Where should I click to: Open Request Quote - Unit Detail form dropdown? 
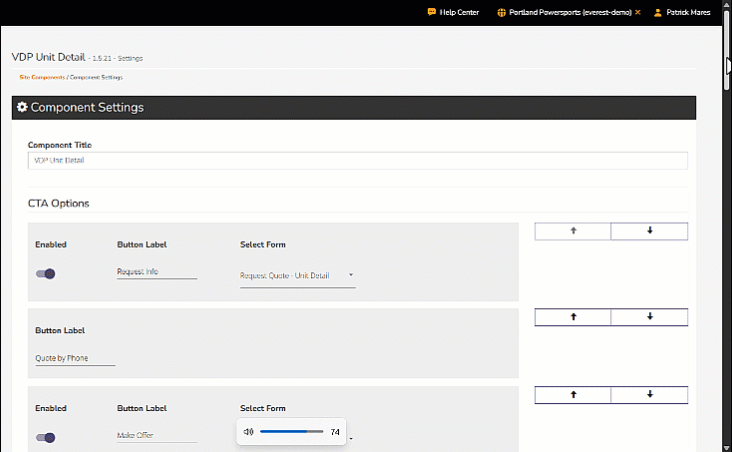[x=297, y=274]
